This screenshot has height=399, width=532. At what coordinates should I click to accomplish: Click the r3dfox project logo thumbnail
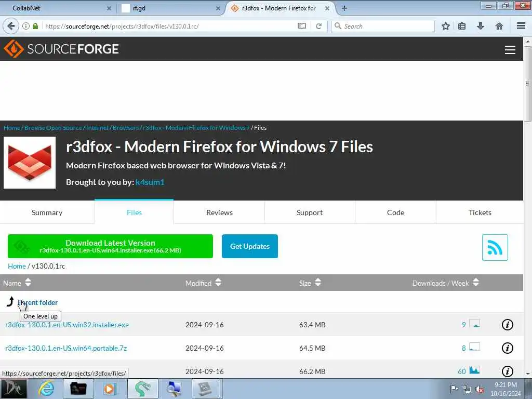pyautogui.click(x=30, y=163)
